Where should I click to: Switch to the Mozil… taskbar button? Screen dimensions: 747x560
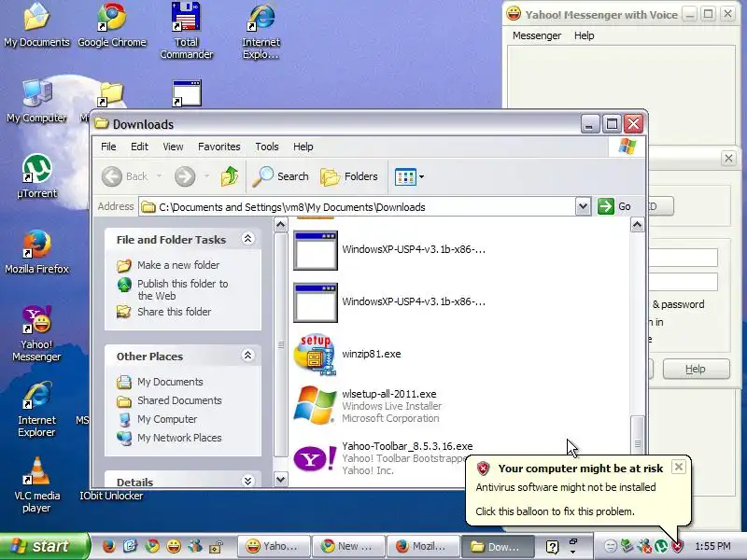click(x=423, y=546)
